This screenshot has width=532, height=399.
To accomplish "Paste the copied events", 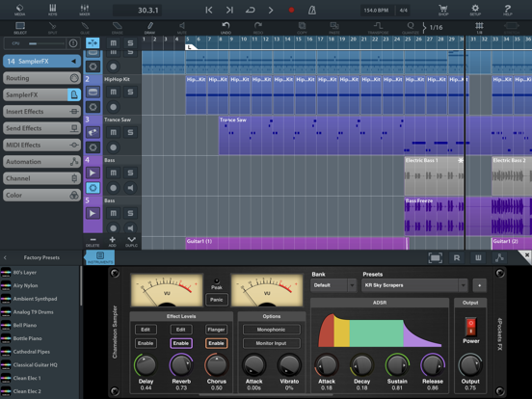I will (334, 28).
